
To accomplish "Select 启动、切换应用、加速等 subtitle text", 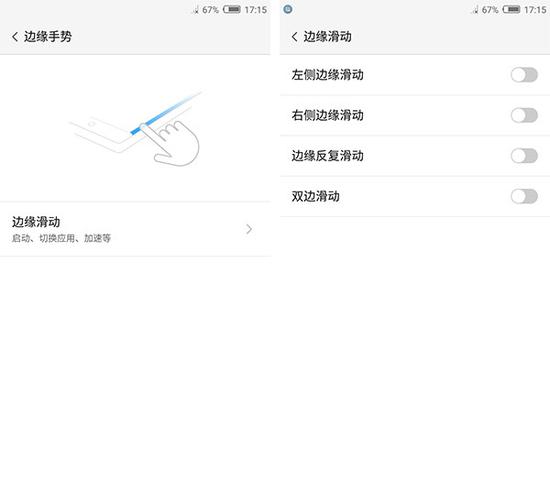I will [x=61, y=238].
